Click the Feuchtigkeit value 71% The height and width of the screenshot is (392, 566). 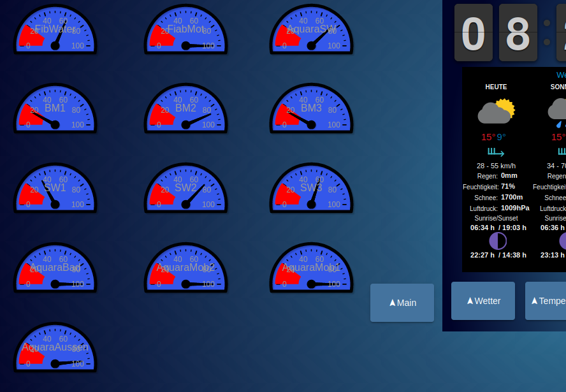coord(508,187)
